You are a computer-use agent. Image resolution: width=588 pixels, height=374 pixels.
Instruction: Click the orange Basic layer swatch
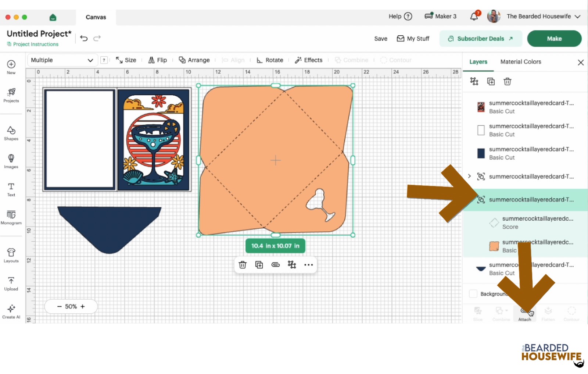[494, 246]
